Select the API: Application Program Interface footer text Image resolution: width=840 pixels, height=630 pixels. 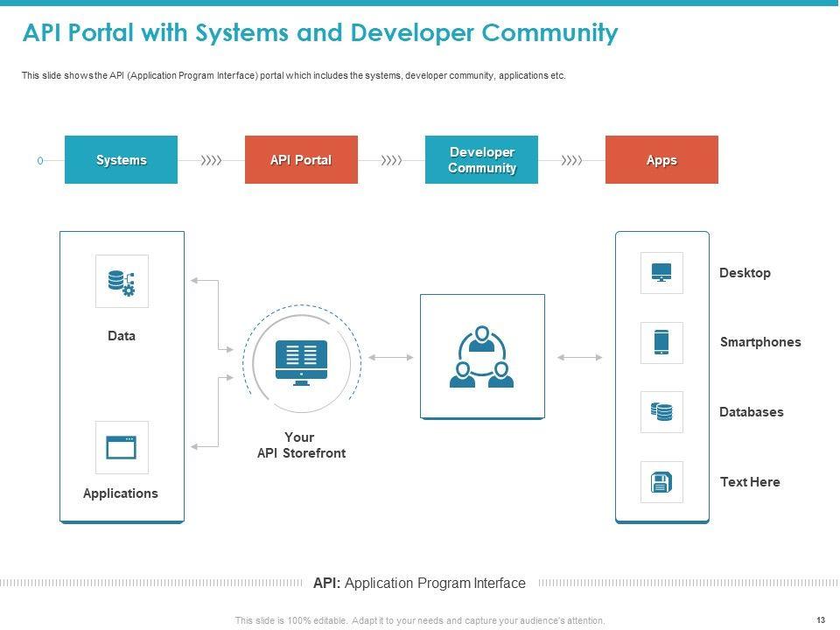(x=419, y=584)
